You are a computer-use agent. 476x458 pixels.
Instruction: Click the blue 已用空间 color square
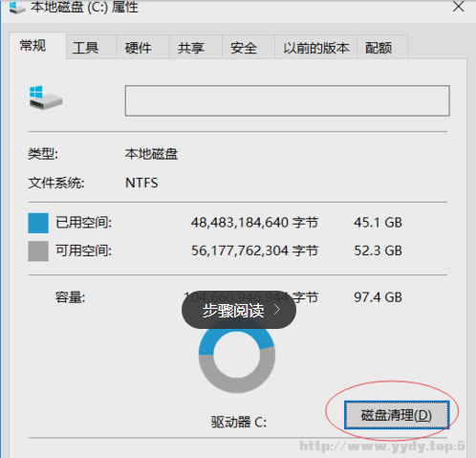(x=38, y=223)
